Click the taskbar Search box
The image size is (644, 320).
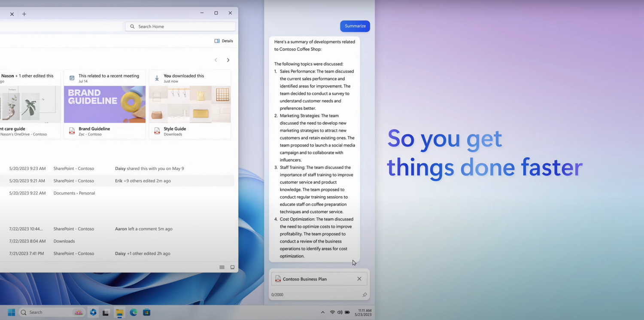pyautogui.click(x=52, y=312)
